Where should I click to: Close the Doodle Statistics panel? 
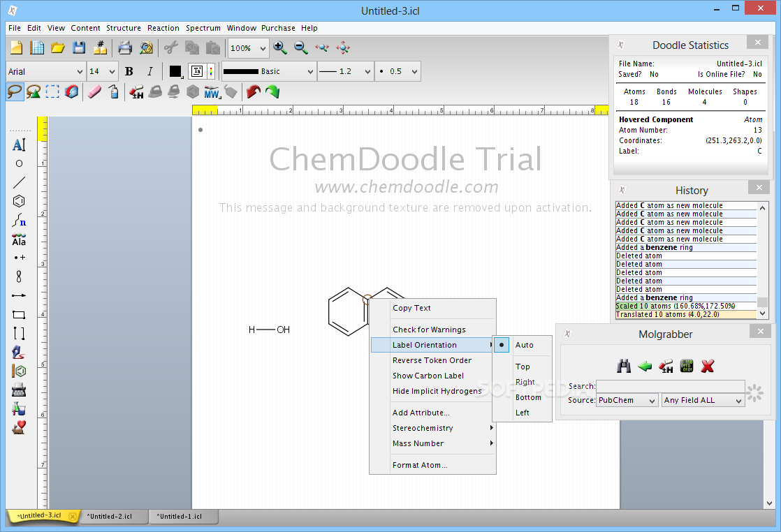coord(757,43)
